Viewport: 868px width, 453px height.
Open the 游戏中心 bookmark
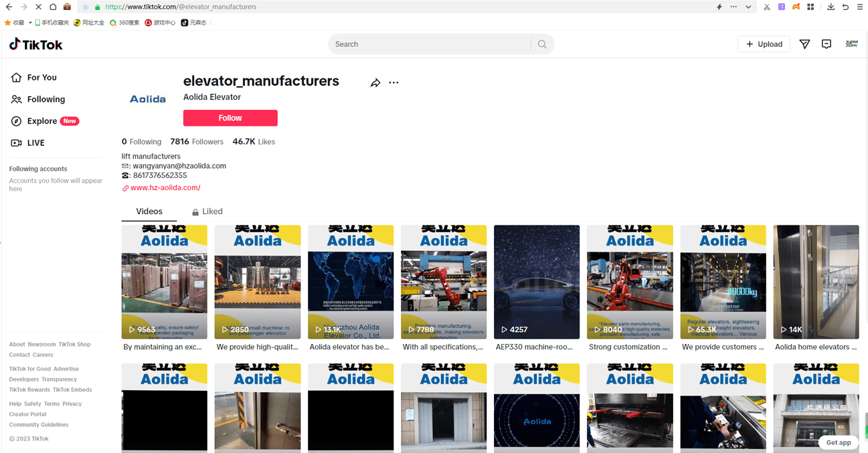(x=160, y=23)
